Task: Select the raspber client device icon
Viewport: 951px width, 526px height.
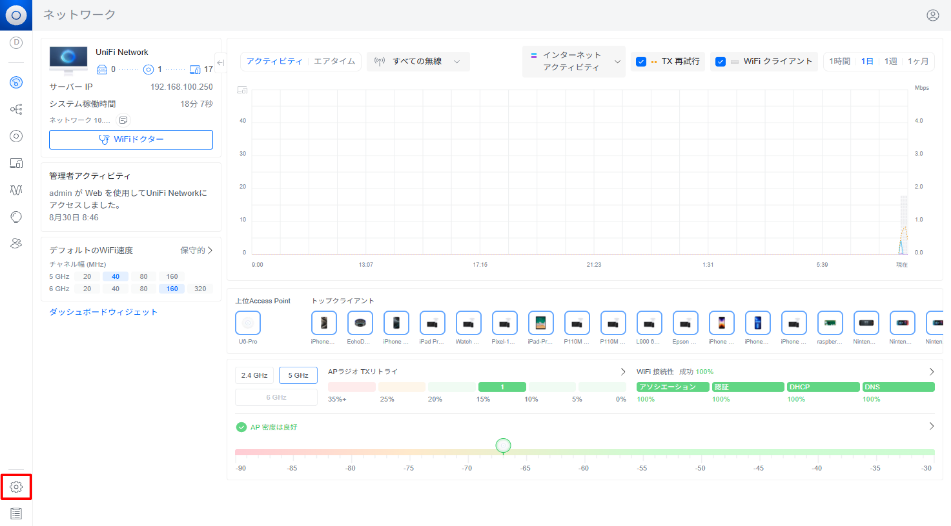Action: click(830, 323)
